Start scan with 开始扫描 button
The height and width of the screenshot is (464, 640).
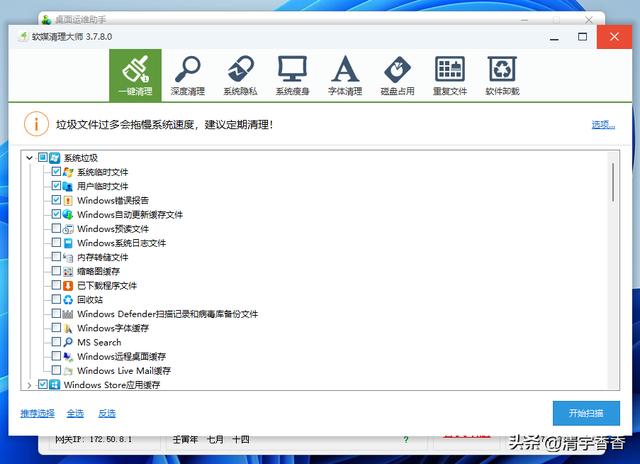pos(586,413)
